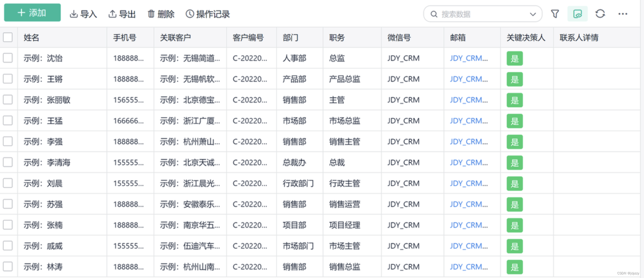Image resolution: width=644 pixels, height=278 pixels.
Task: Check the row for 示例：李强
Action: (x=8, y=141)
